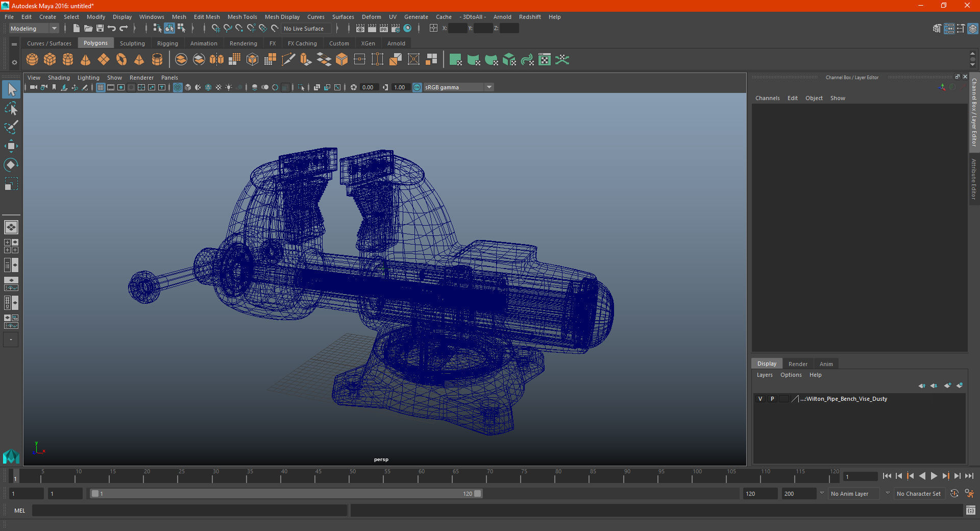Click the IPR render icon

384,29
